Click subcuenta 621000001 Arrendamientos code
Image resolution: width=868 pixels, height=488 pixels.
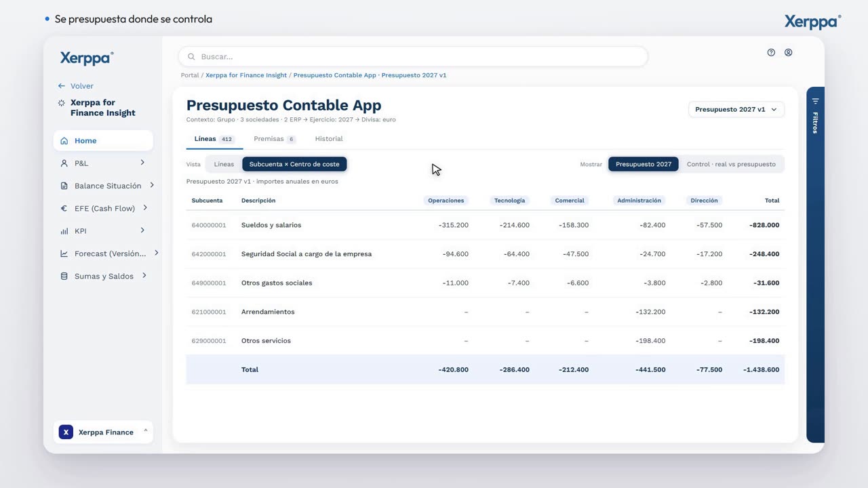click(x=209, y=312)
